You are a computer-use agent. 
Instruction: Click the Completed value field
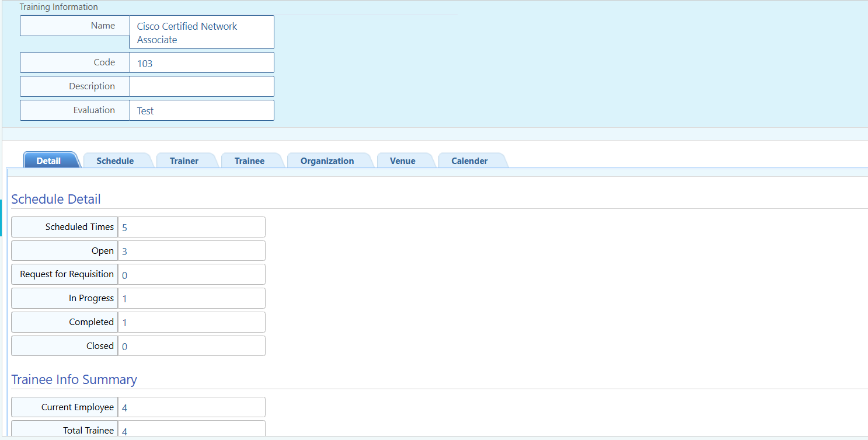click(191, 322)
